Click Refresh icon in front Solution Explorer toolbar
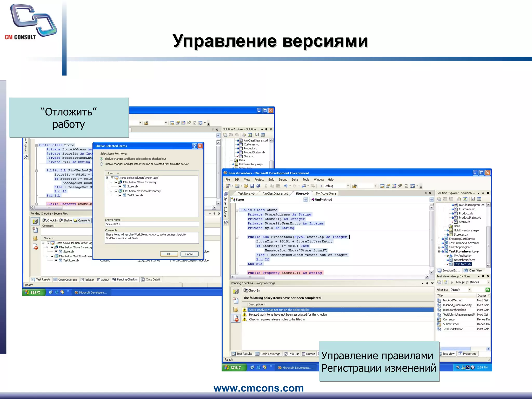 (x=465, y=199)
